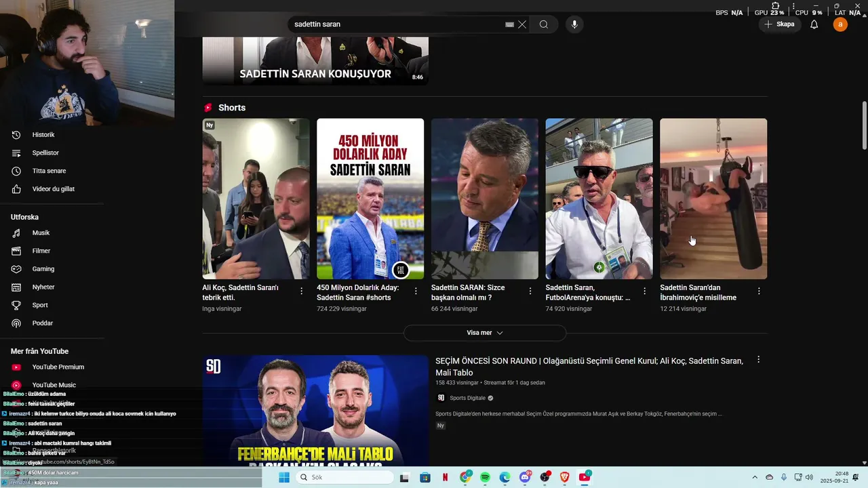
Task: Open the account avatar menu
Action: pyautogui.click(x=840, y=24)
